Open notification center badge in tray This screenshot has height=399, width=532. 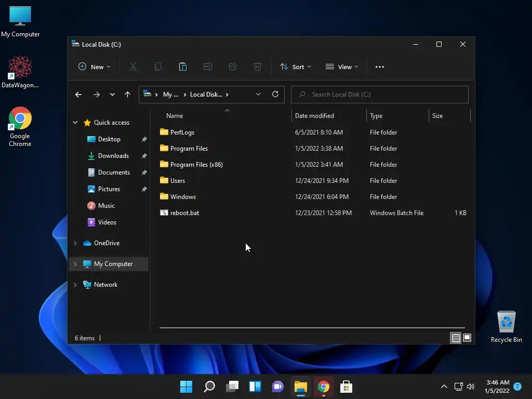tap(517, 387)
